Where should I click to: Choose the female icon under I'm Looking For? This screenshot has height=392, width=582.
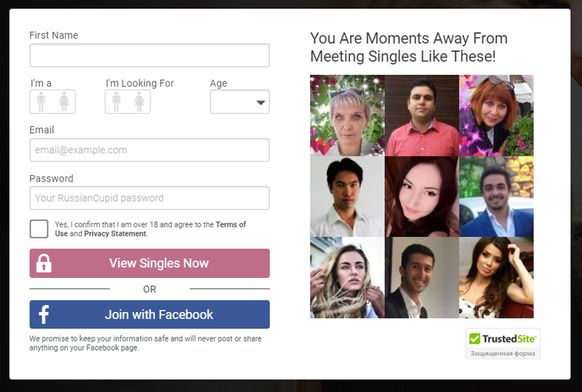tap(139, 102)
